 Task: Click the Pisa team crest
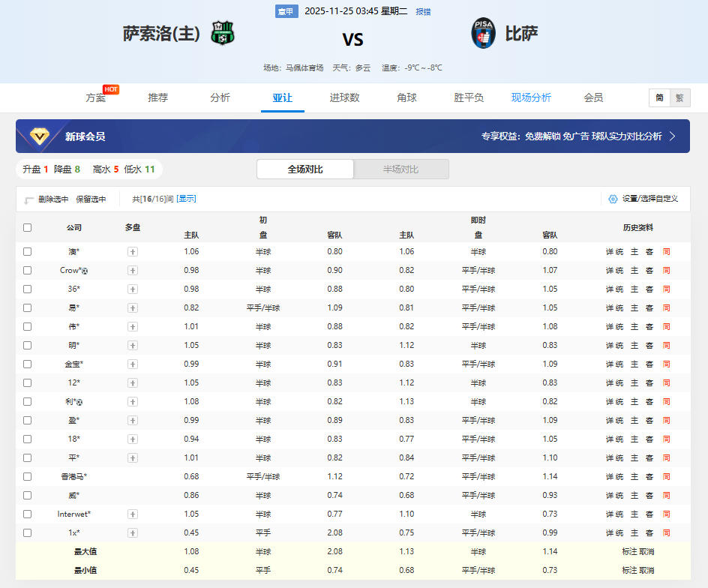[483, 34]
